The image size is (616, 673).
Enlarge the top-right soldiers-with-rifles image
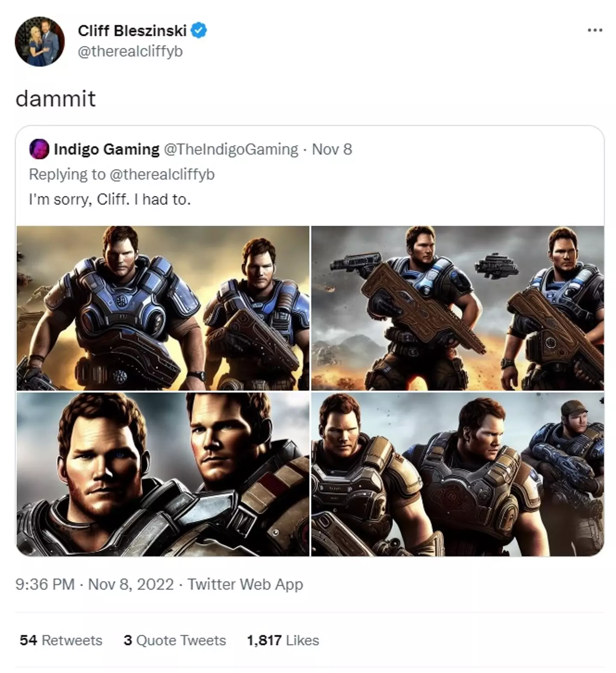(457, 308)
